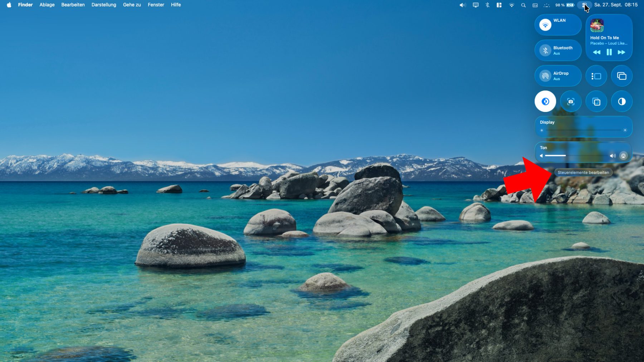
Task: Open the date and time notification center
Action: click(x=616, y=5)
